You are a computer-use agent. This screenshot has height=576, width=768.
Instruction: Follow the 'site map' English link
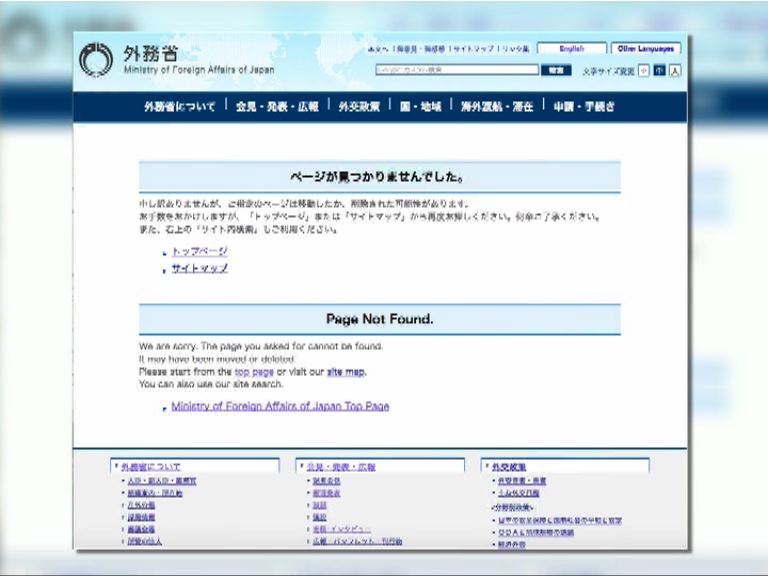tap(346, 372)
